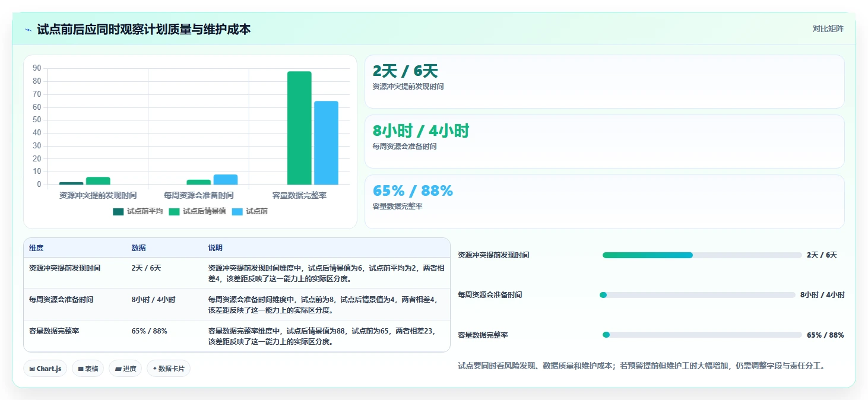
Task: Toggle the 试点前平均 legend swatch
Action: [x=118, y=211]
